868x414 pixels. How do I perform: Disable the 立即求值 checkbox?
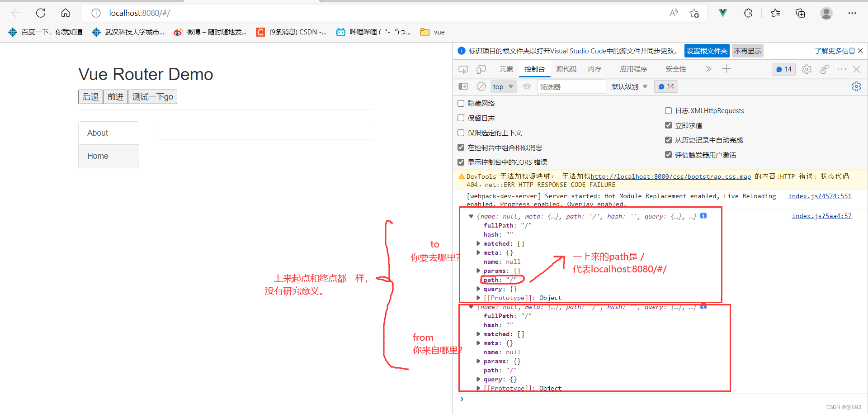click(x=668, y=125)
